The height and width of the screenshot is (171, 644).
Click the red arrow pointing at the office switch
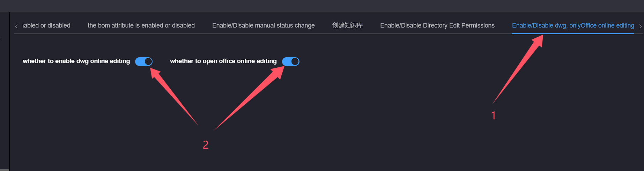pyautogui.click(x=249, y=98)
